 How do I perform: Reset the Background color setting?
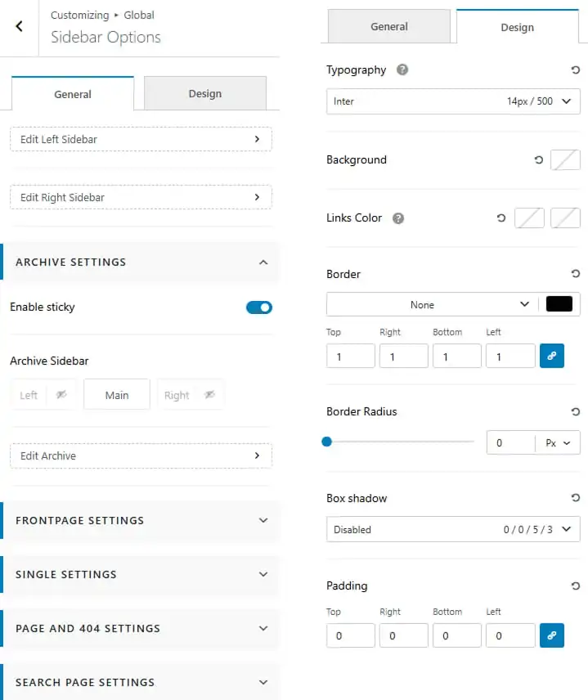[538, 159]
